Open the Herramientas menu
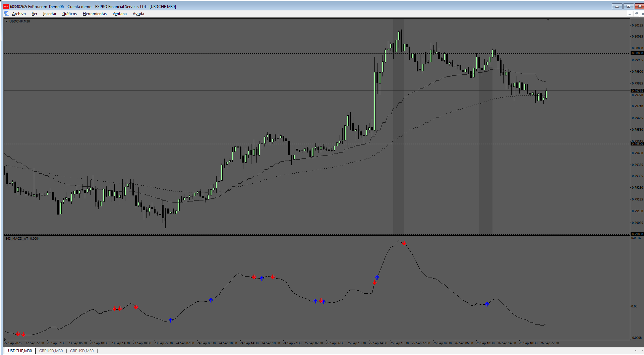The width and height of the screenshot is (644, 355). tap(95, 14)
